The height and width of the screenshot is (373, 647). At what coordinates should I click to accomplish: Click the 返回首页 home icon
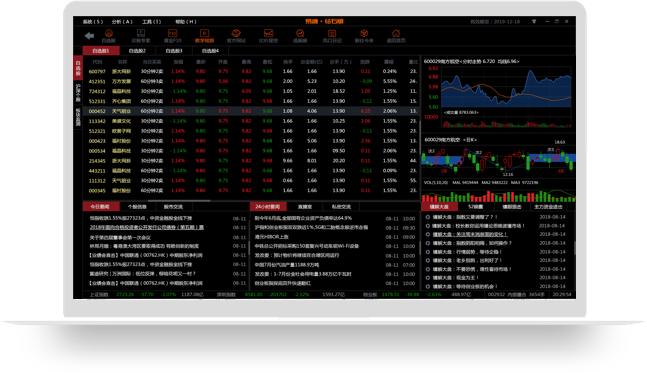click(x=396, y=36)
